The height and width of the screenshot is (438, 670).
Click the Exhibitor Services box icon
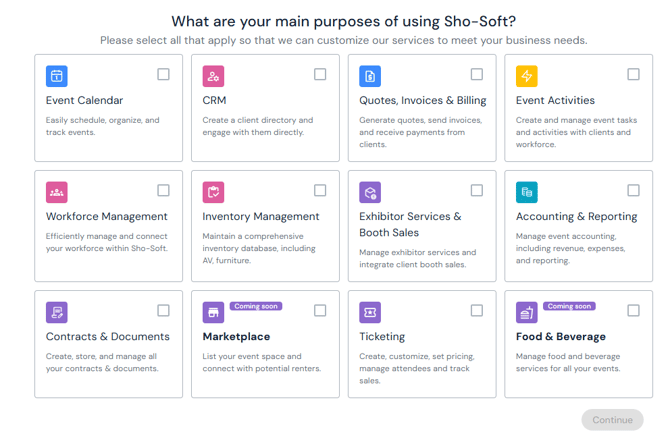[x=370, y=192]
